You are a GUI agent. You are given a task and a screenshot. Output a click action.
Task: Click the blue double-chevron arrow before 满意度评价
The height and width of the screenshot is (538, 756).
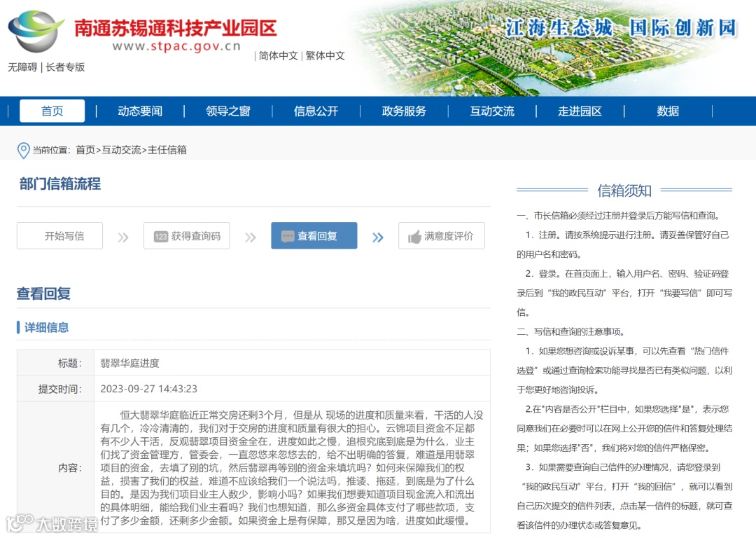(x=377, y=237)
